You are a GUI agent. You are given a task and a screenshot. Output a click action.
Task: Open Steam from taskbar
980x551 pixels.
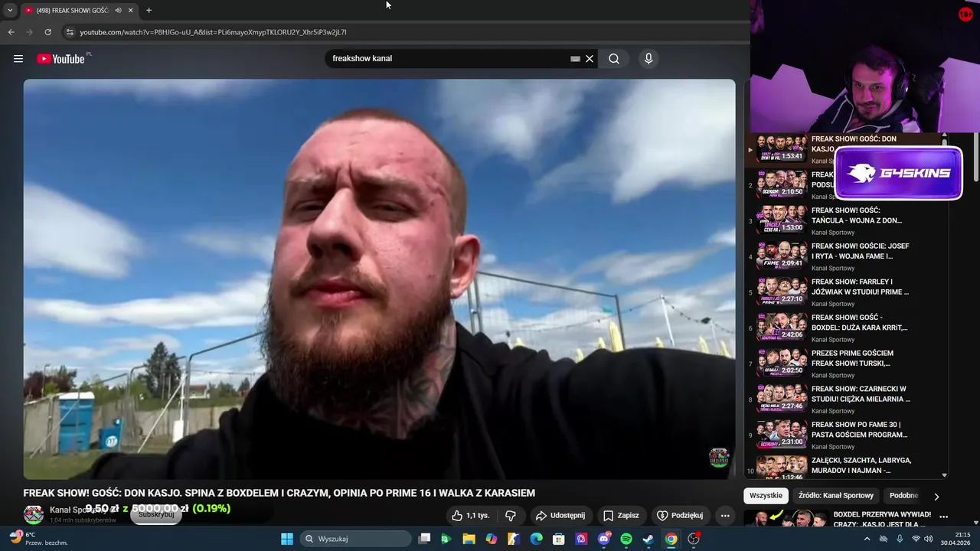click(x=648, y=539)
